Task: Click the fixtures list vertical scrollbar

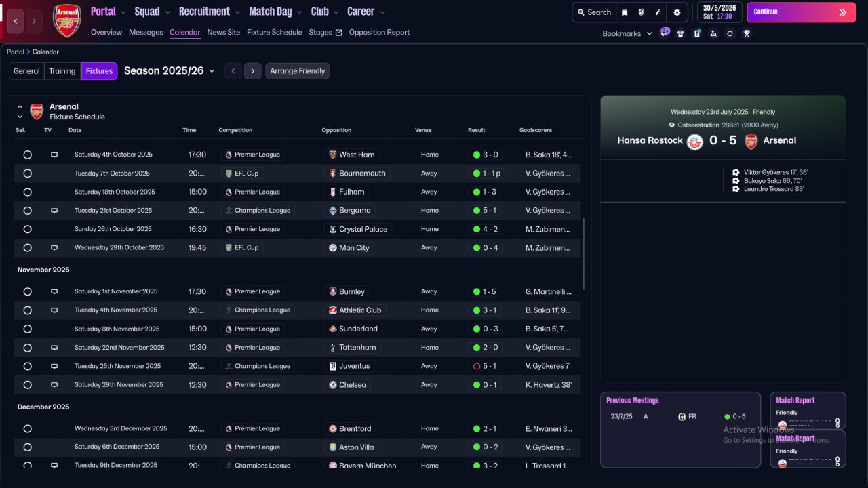Action: (583, 253)
